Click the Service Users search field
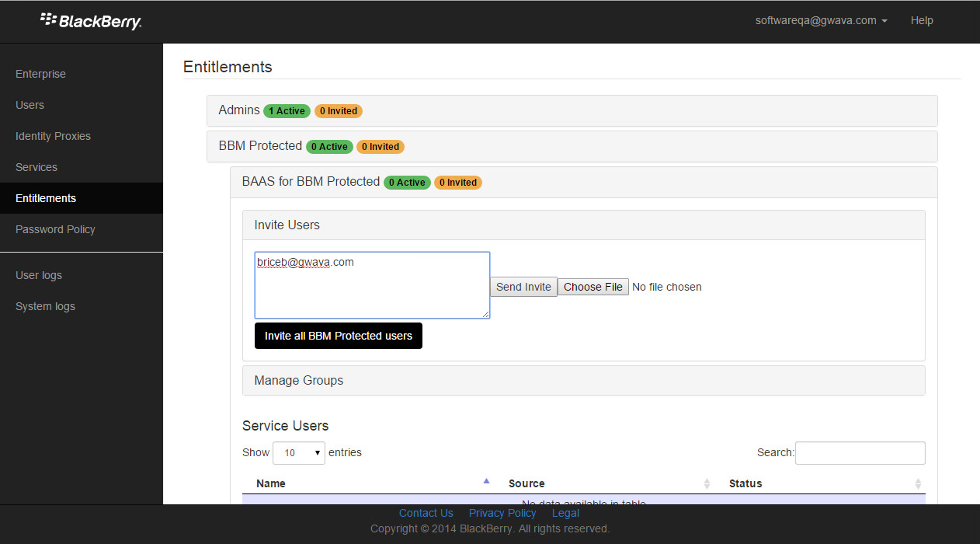This screenshot has height=544, width=980. 860,452
